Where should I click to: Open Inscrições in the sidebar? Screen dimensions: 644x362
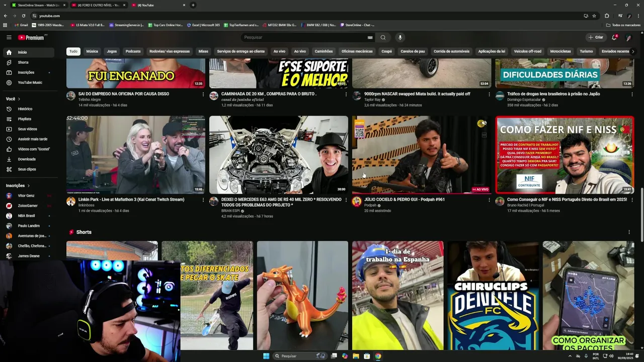coord(29,72)
